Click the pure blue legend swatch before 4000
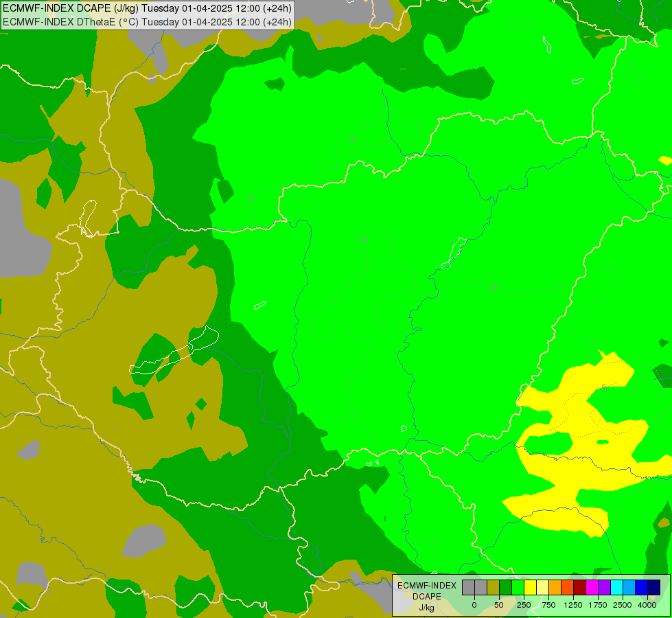Screen dimensions: 672x618 click(x=642, y=587)
